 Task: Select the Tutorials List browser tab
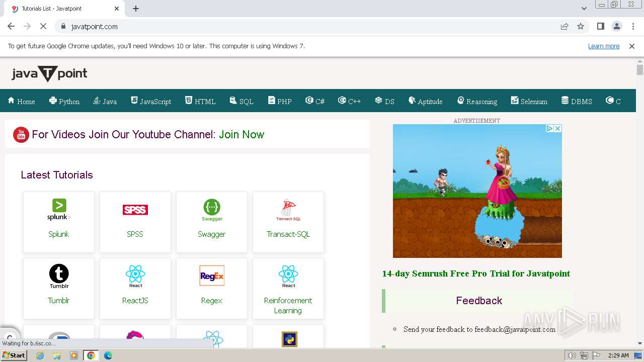click(65, 9)
